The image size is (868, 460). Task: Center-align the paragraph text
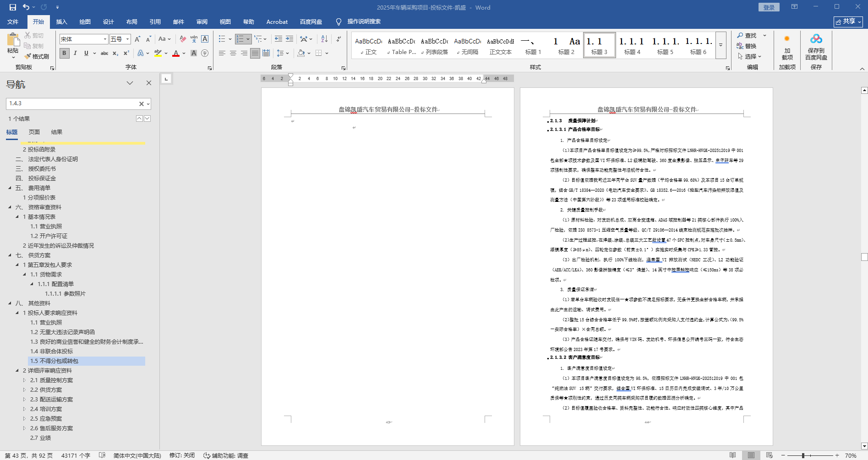click(x=233, y=53)
